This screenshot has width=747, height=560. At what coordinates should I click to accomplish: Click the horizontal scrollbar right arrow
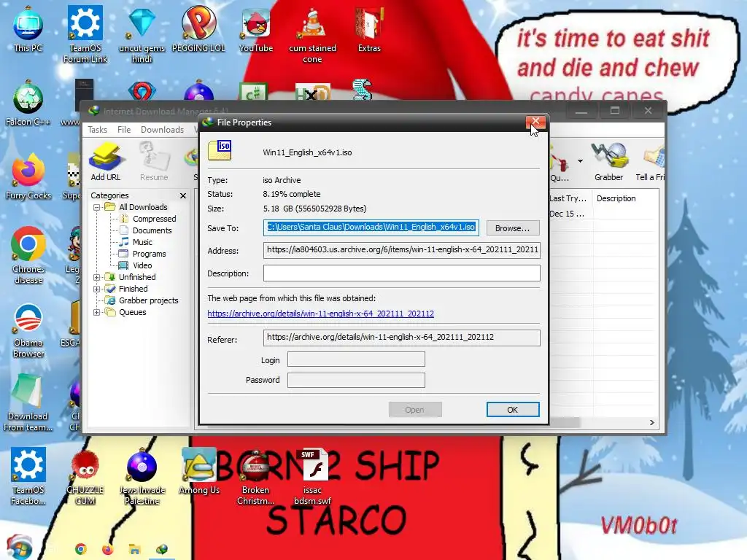pos(651,422)
